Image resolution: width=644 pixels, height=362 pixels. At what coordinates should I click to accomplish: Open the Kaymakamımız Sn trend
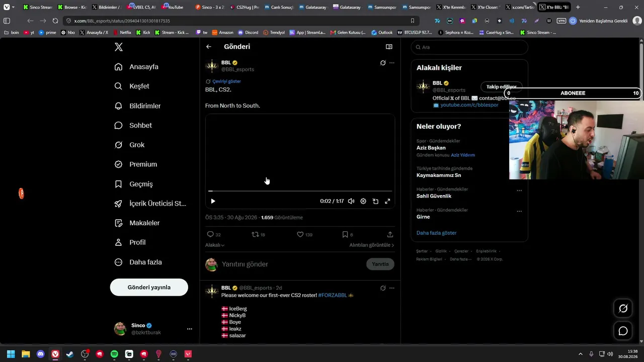(x=439, y=175)
